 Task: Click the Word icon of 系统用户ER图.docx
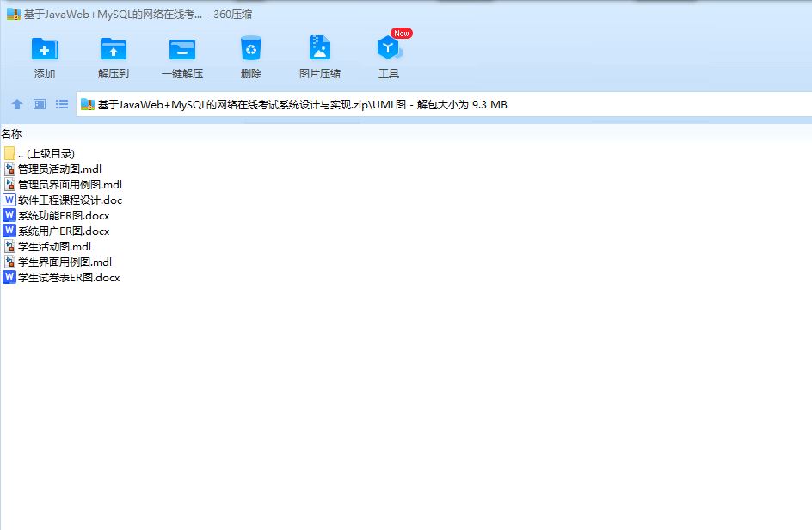(9, 231)
